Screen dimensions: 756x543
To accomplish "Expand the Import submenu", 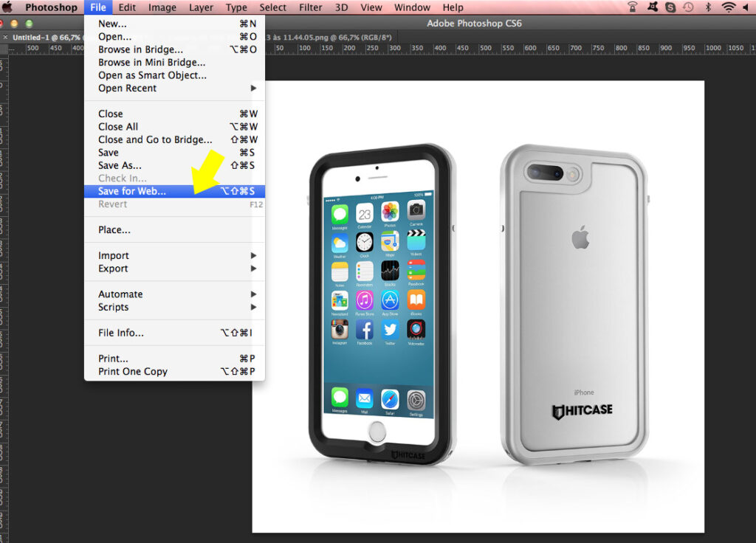I will [x=174, y=255].
